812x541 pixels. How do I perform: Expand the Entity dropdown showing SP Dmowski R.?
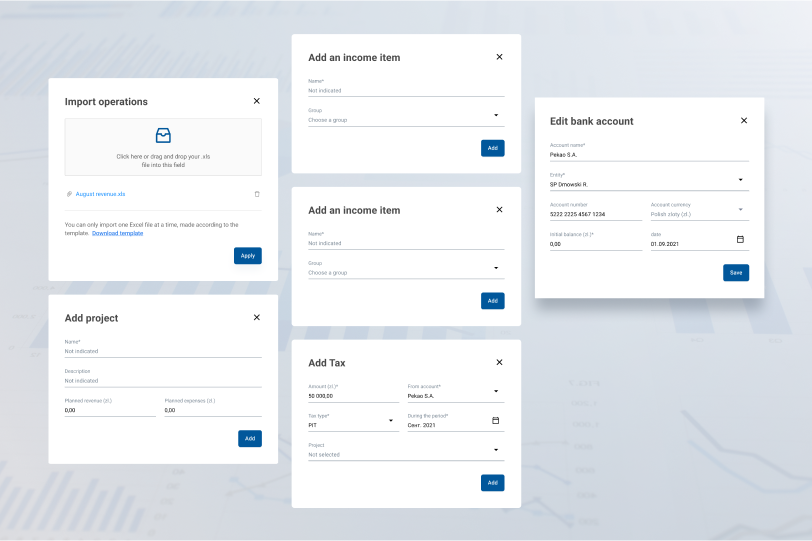click(740, 180)
